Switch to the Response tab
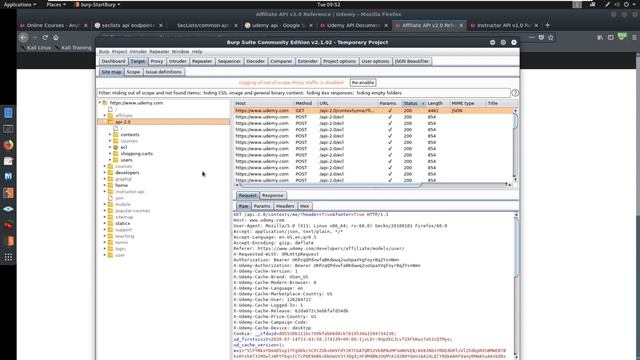 [x=273, y=196]
